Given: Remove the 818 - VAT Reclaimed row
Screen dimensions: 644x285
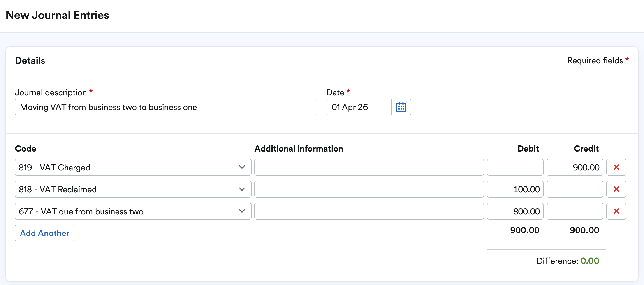Looking at the screenshot, I should pos(616,189).
